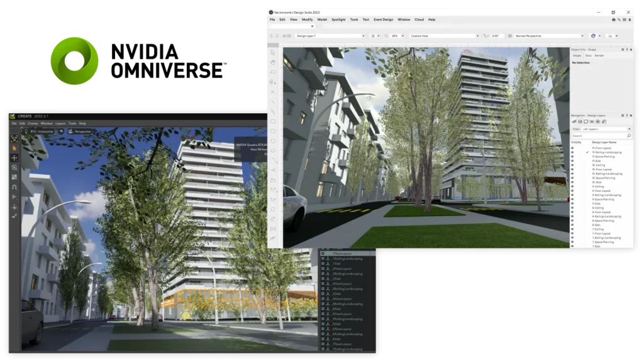
Task: Select the paint brush tool in Create
Action: (x=14, y=216)
